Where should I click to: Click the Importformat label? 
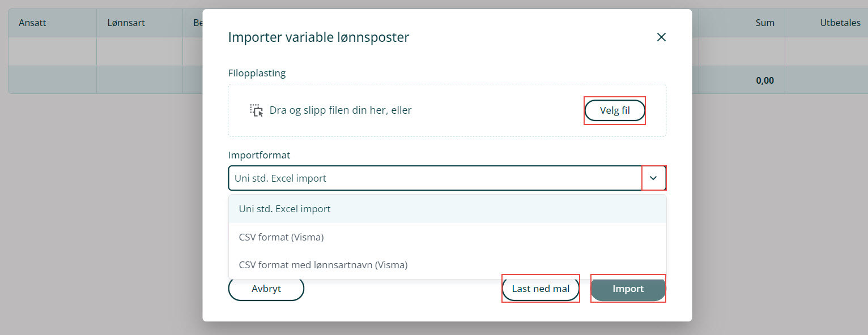click(x=259, y=155)
